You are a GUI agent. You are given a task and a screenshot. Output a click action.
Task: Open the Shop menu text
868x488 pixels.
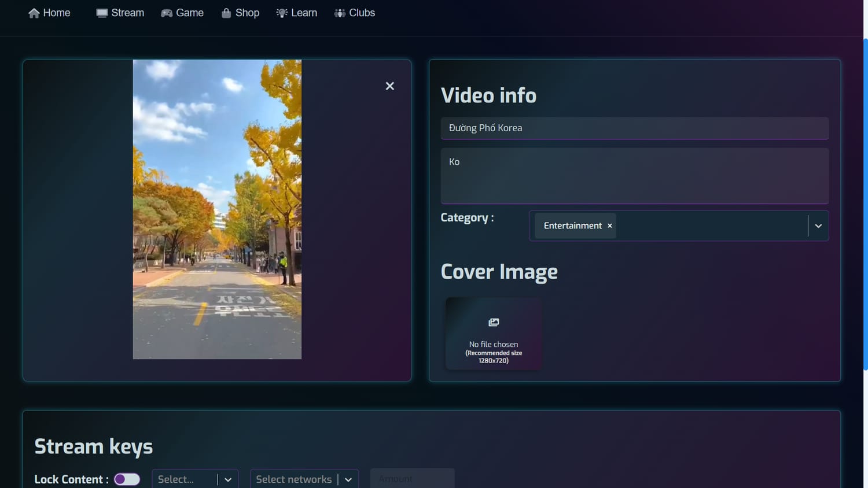click(247, 13)
